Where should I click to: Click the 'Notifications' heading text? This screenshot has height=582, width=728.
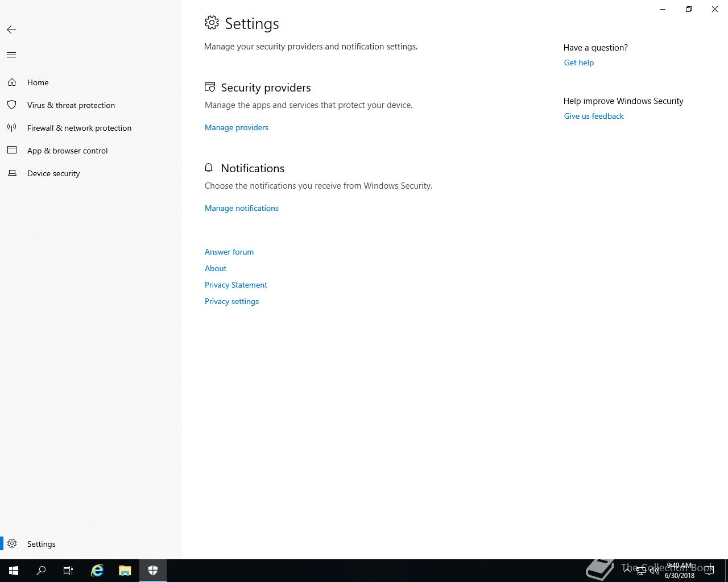coord(253,168)
